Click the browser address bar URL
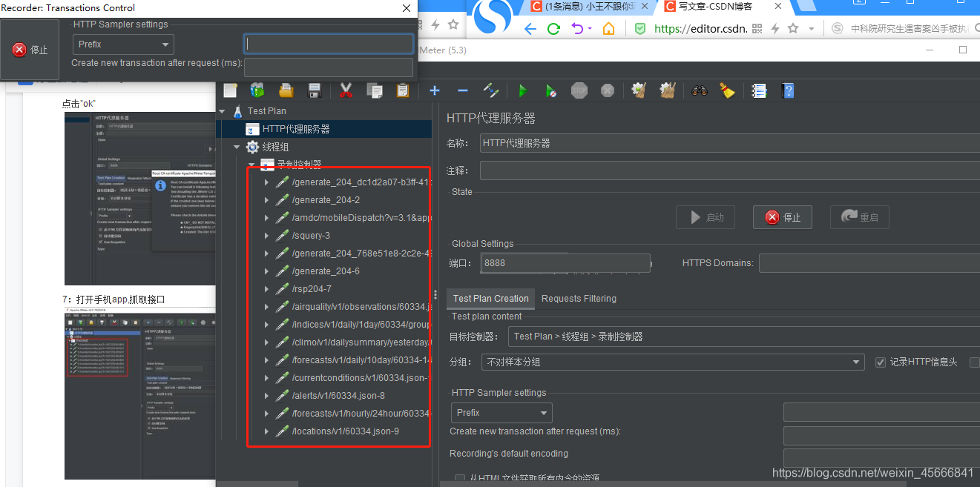Image resolution: width=980 pixels, height=487 pixels. [x=699, y=29]
